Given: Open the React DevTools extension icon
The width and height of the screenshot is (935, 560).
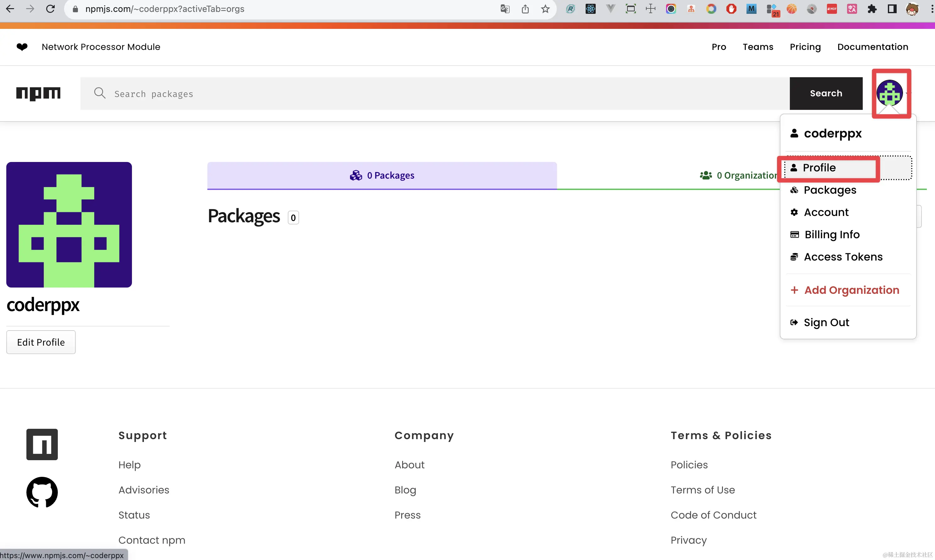Looking at the screenshot, I should pyautogui.click(x=591, y=9).
